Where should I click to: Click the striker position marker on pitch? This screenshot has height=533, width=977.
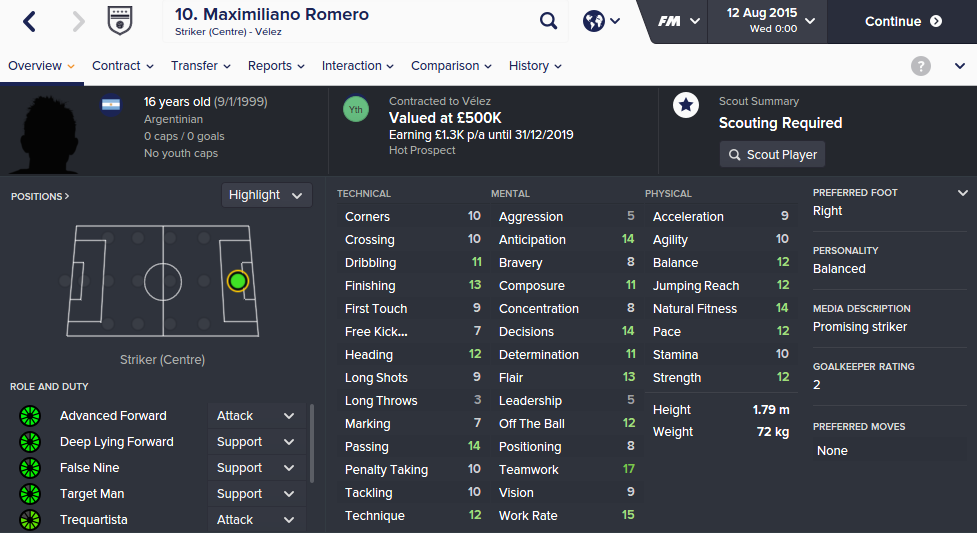point(237,281)
